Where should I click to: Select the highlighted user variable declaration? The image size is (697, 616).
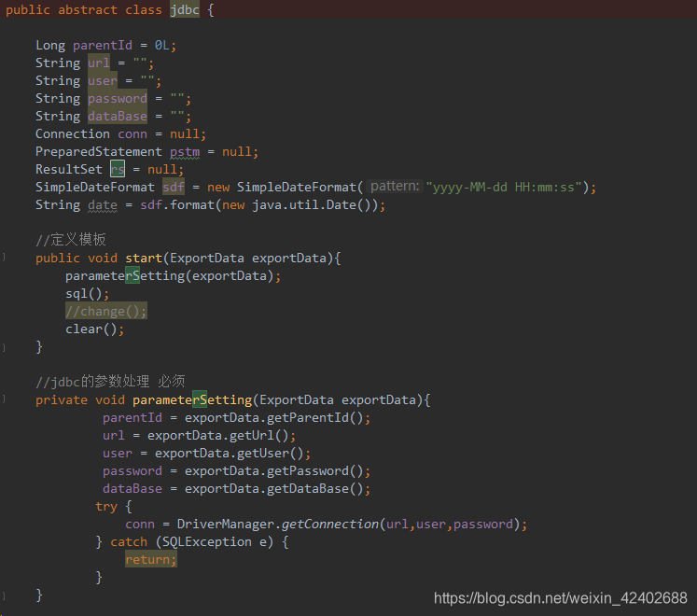click(103, 81)
